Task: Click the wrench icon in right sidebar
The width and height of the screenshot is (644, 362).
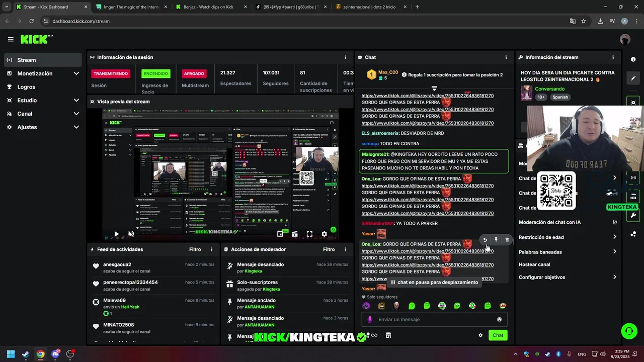Action: coord(633,215)
